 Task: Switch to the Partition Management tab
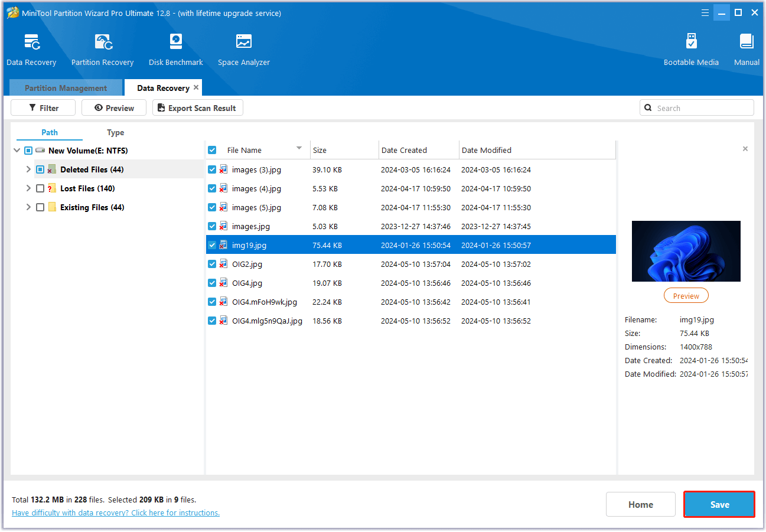click(66, 88)
